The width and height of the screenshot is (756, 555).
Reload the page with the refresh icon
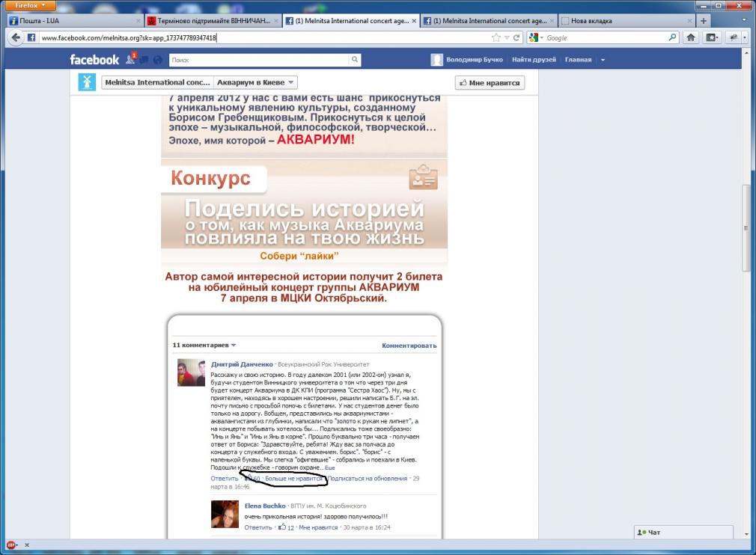[x=516, y=37]
